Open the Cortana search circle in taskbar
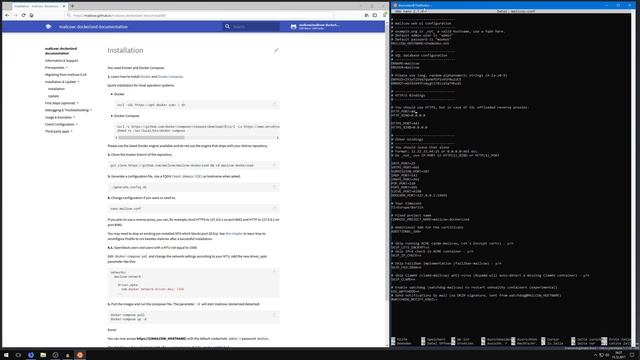The width and height of the screenshot is (640, 360). click(x=18, y=355)
